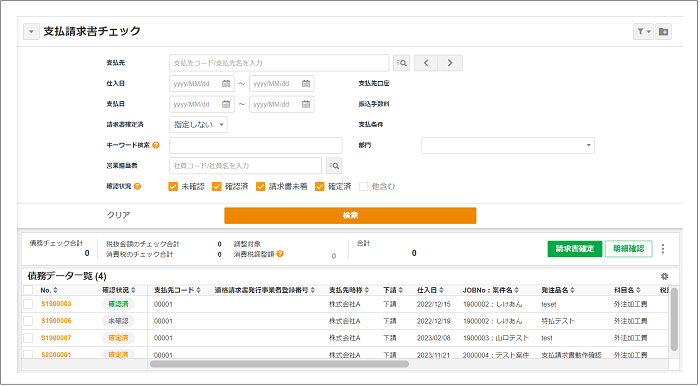700x386 pixels.
Task: Click the help icon beside 消費税調整額
Action: [x=280, y=254]
